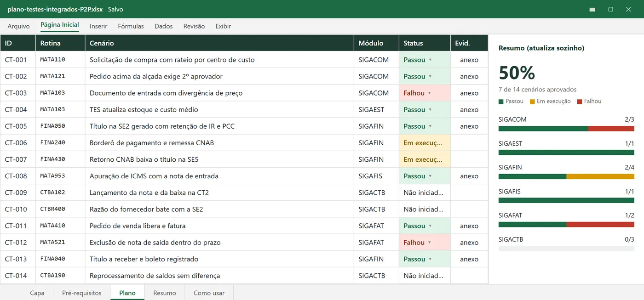Click the yellow Em execução legend swatch
Viewport: 644px width, 300px height.
coord(532,101)
